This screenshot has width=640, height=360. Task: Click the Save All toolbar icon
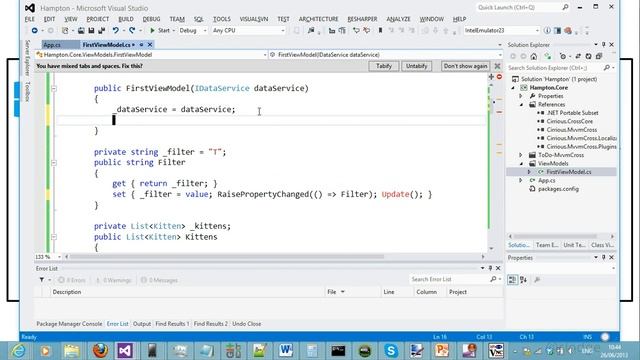pyautogui.click(x=101, y=31)
